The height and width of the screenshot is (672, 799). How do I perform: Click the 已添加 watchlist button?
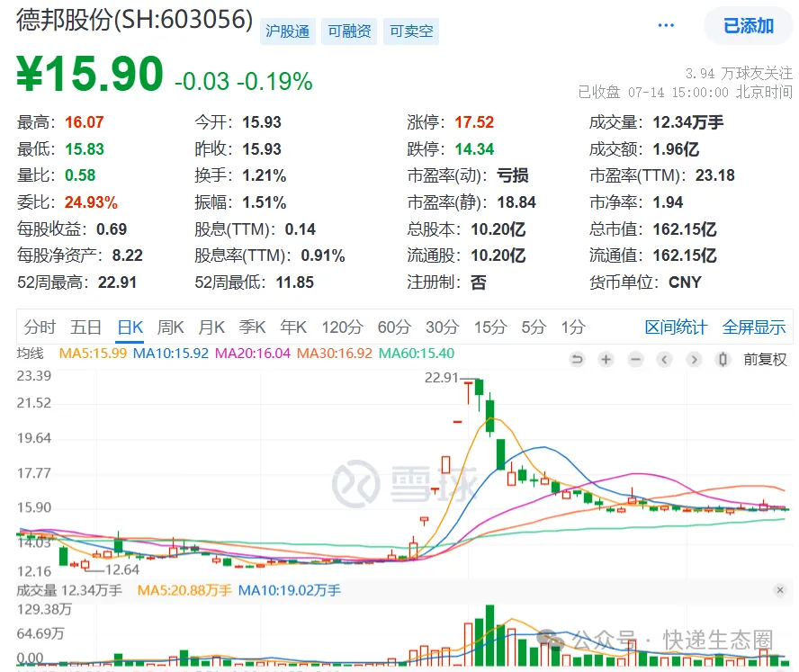pos(749,25)
